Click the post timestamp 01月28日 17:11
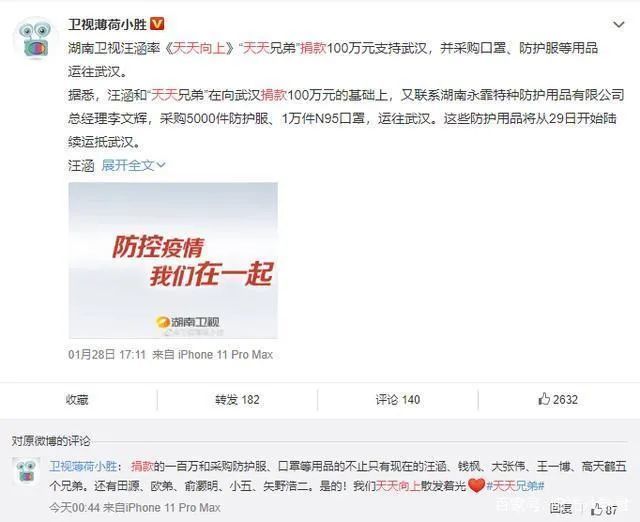The width and height of the screenshot is (640, 522). tap(107, 354)
